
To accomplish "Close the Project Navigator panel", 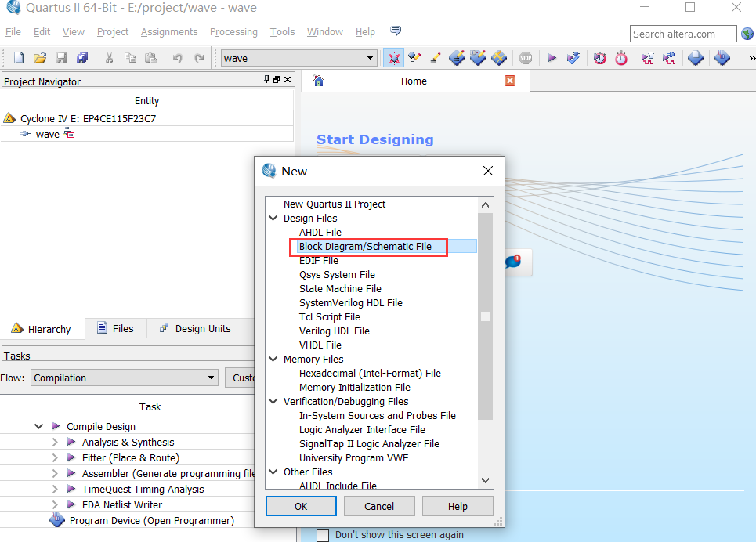I will (288, 79).
